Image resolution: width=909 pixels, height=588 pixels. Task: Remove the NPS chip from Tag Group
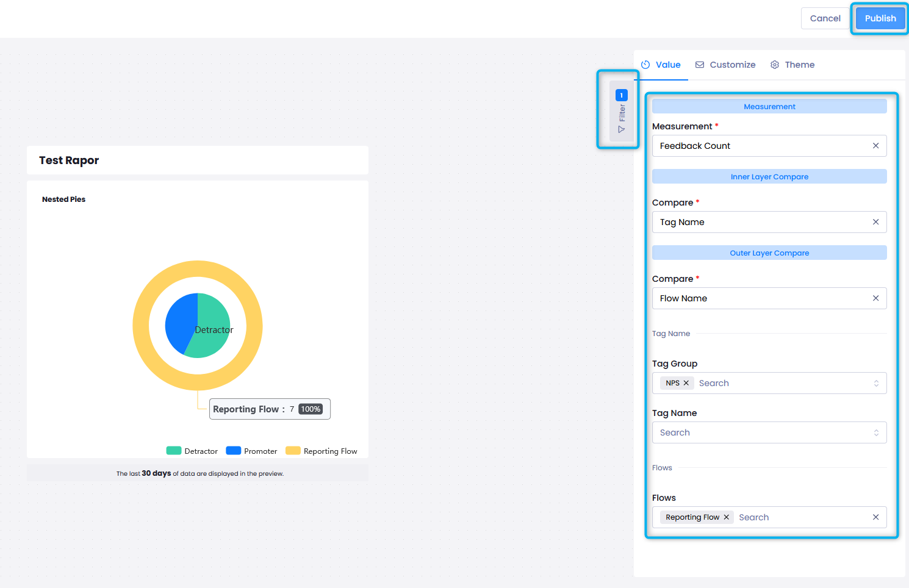[x=687, y=382]
